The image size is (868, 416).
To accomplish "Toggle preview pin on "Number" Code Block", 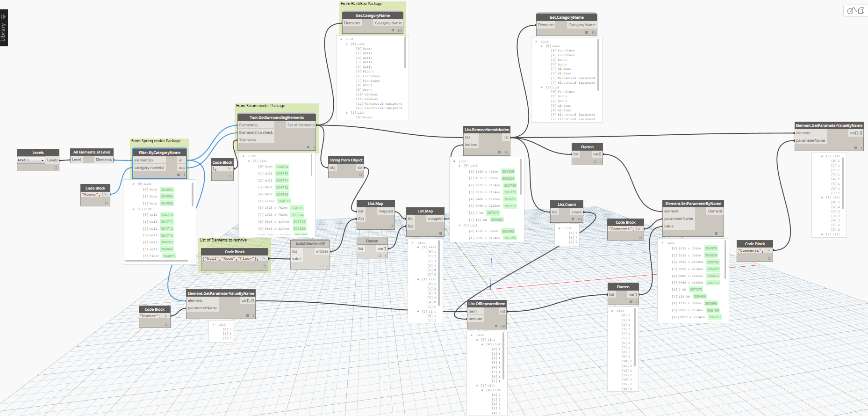I will (x=167, y=324).
